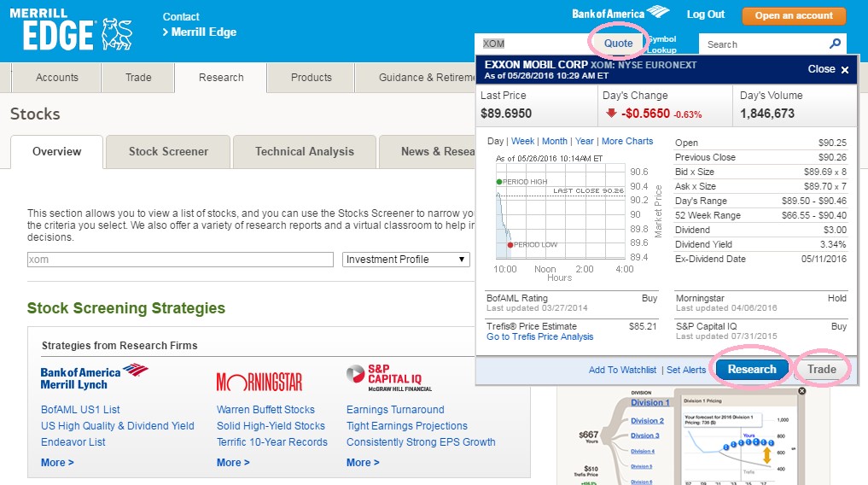Click the Bank of America Merrill Lynch logo
This screenshot has height=485, width=868.
coord(94,377)
